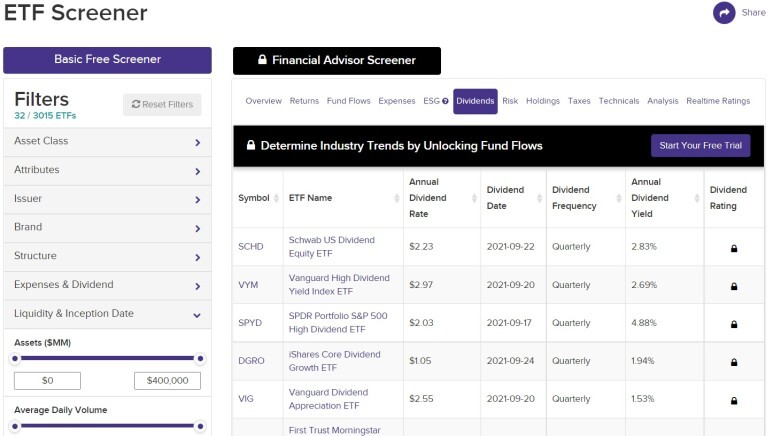Viewport: 773px width, 436px height.
Task: Open the SPYD symbol link
Action: coord(250,323)
